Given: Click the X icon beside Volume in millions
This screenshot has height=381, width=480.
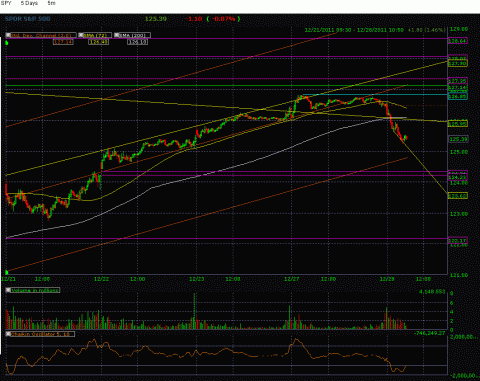Looking at the screenshot, I should click(8, 290).
